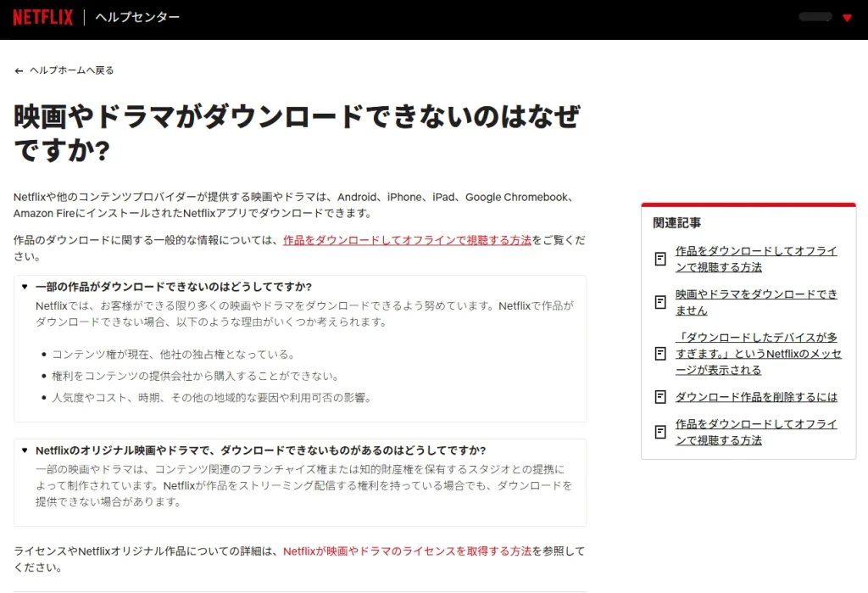
Task: Open article 「ダウンロードしたデバイスが多すぎます。」というNetflixのメッセージが表示される
Action: tap(759, 354)
